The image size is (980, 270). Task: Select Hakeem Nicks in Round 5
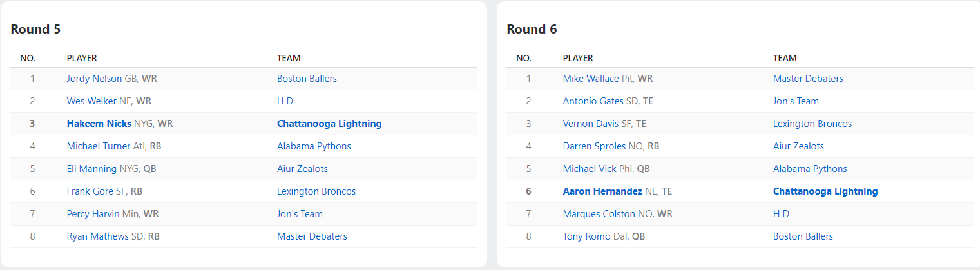tap(99, 124)
